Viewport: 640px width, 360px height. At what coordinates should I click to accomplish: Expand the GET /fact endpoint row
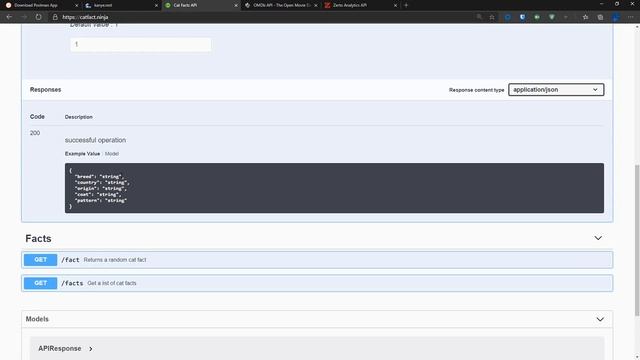pos(317,260)
